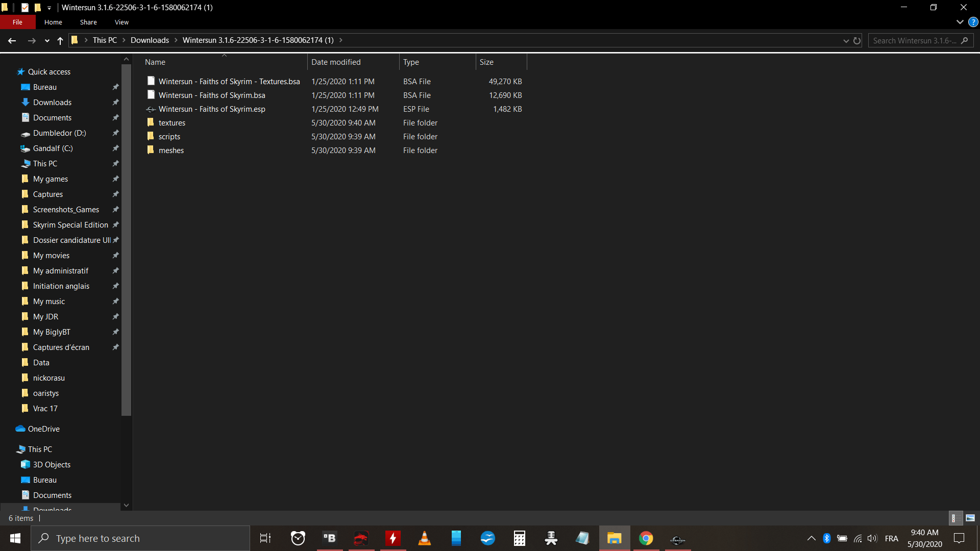Screen dimensions: 980x551
Task: Refresh the current folder view
Action: [857, 41]
